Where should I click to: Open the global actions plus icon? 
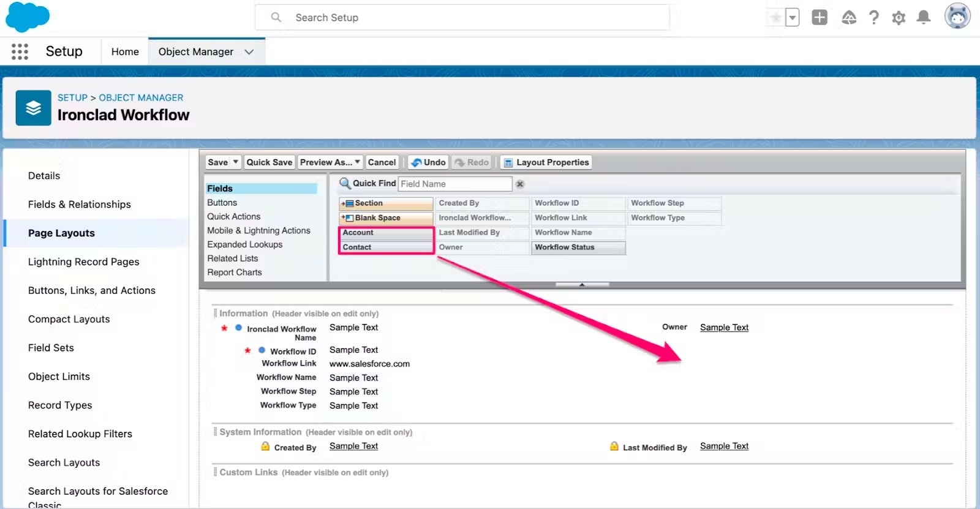click(820, 18)
